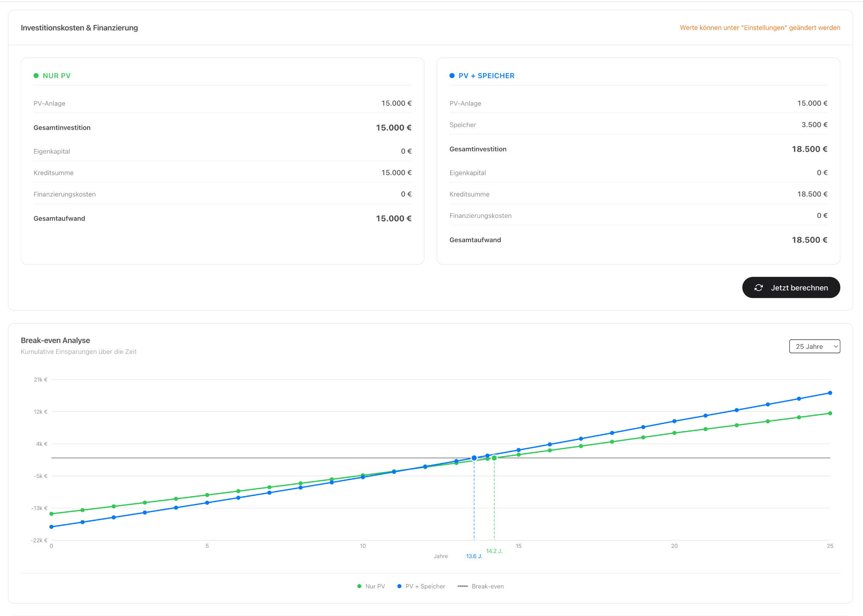
Task: Click the blue dot beside PV + SPEICHER
Action: point(452,75)
